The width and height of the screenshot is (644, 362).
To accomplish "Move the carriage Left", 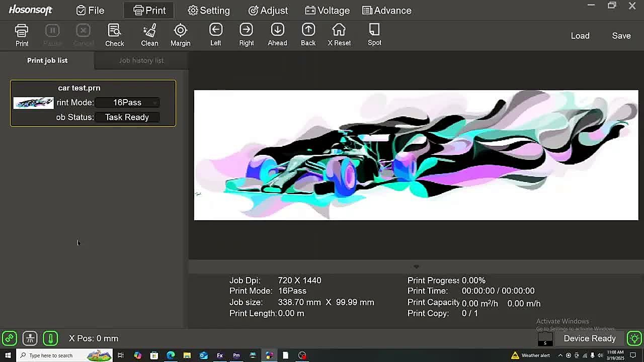I will (x=216, y=35).
